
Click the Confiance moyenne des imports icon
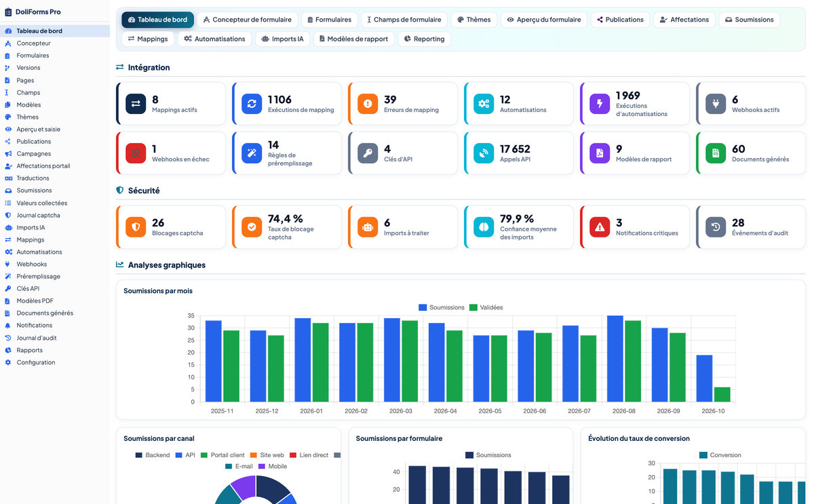click(x=484, y=227)
